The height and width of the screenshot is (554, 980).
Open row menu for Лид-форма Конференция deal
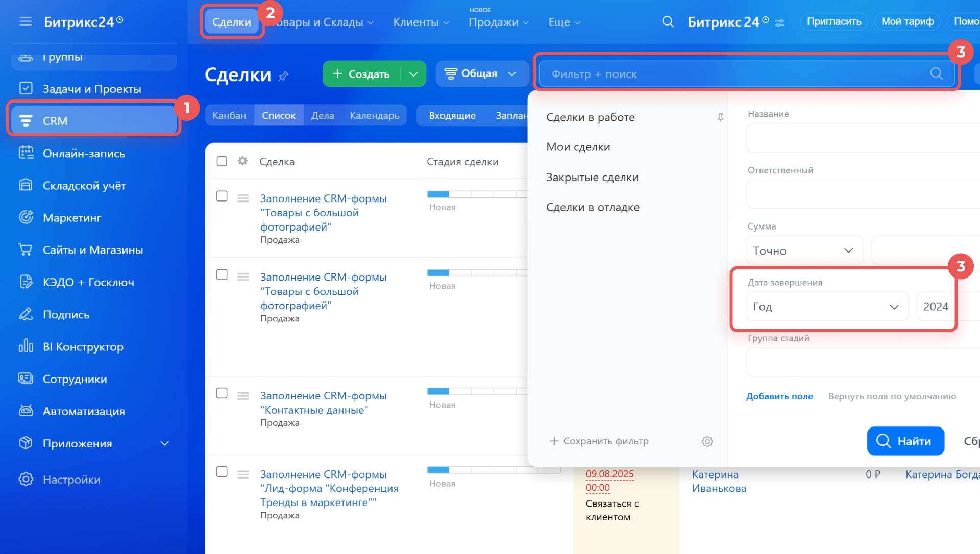pos(243,474)
